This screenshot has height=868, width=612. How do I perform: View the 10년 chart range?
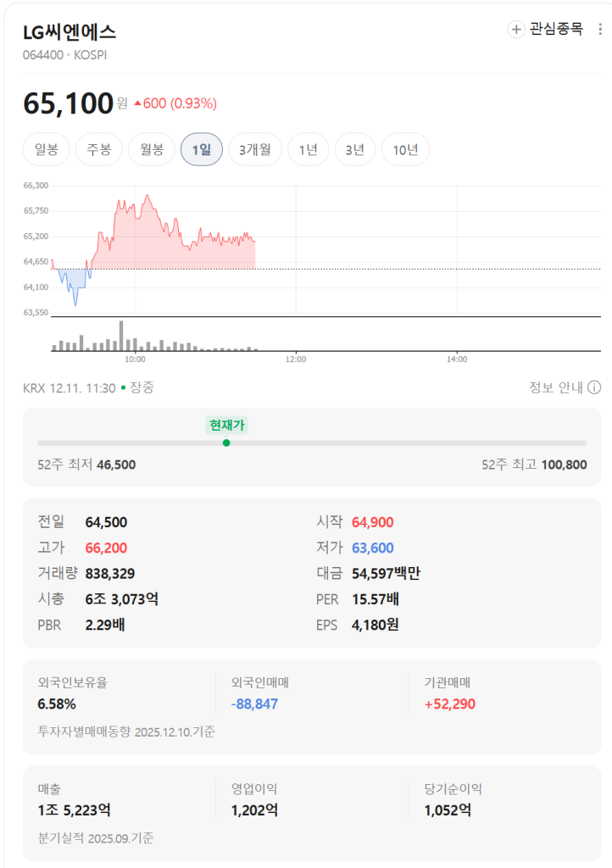click(405, 150)
